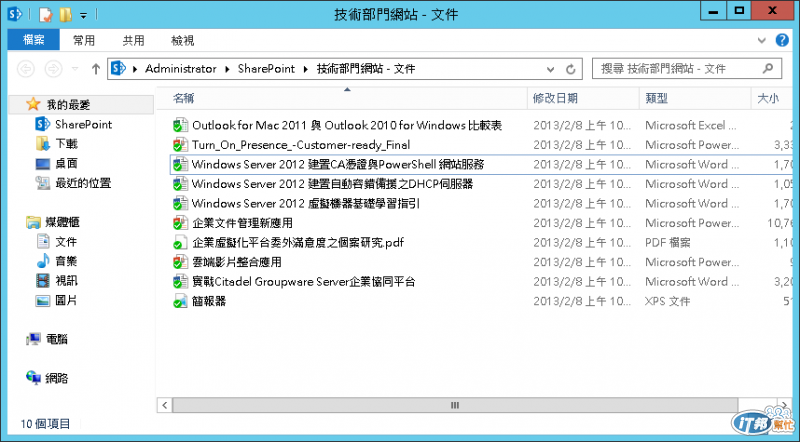Click the left arrow of horizontal scrollbar

pyautogui.click(x=164, y=405)
